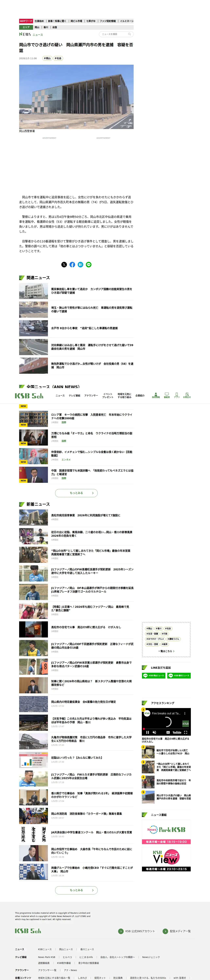
Task: Open YouTube video more options menu
Action: click(x=185, y=713)
